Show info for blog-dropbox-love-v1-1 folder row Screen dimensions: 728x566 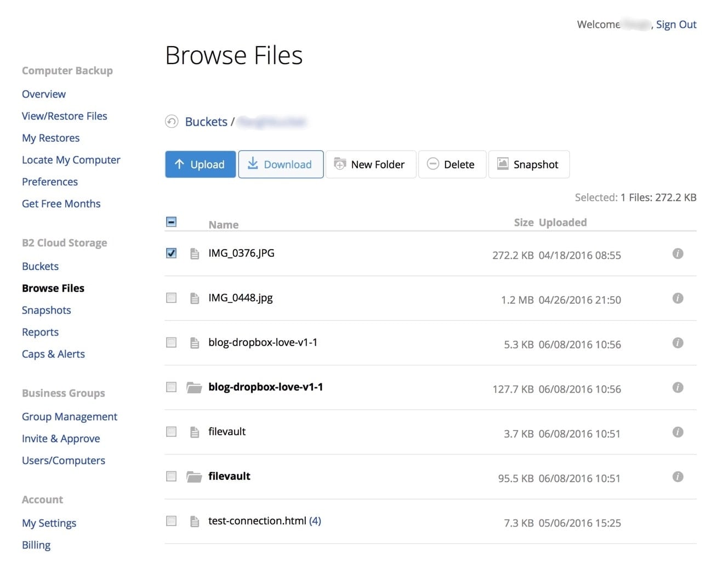[678, 388]
